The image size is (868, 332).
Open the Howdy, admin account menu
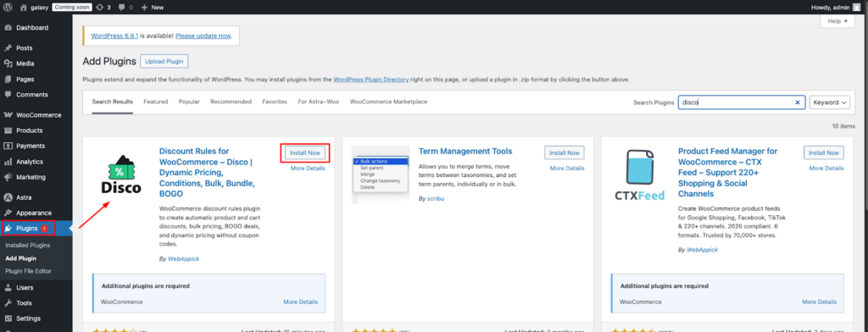[x=836, y=7]
